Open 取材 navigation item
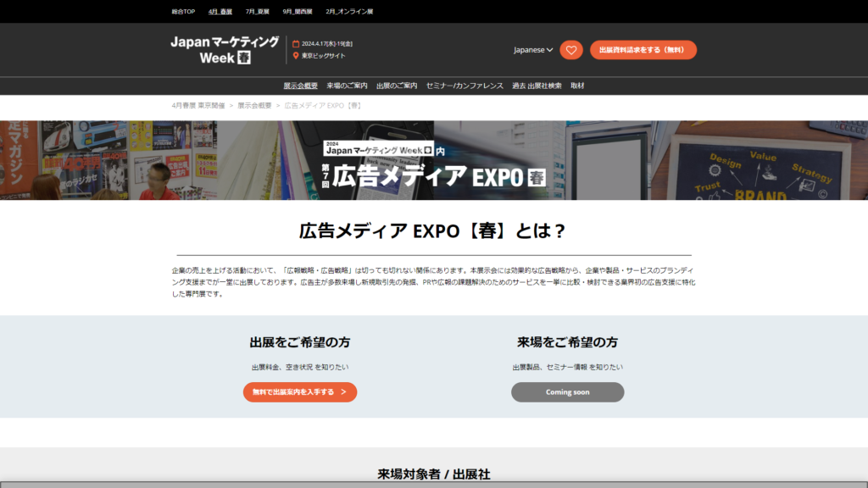This screenshot has height=488, width=868. coord(577,86)
